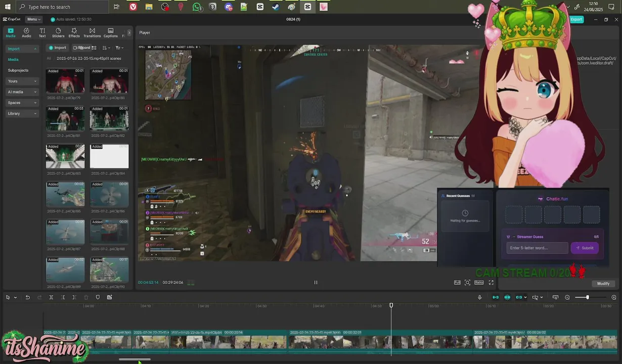Screen dimensions: 622x364
Task: Toggle the preview axis
Action: 536,297
